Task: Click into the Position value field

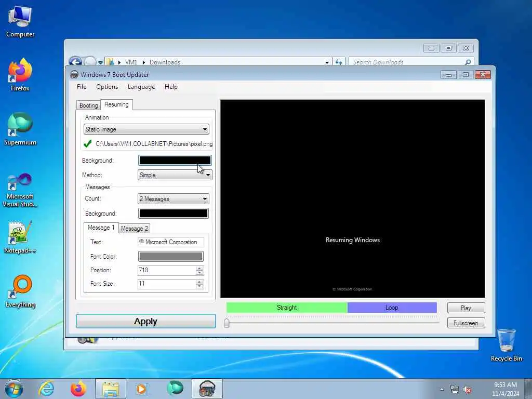Action: (166, 270)
